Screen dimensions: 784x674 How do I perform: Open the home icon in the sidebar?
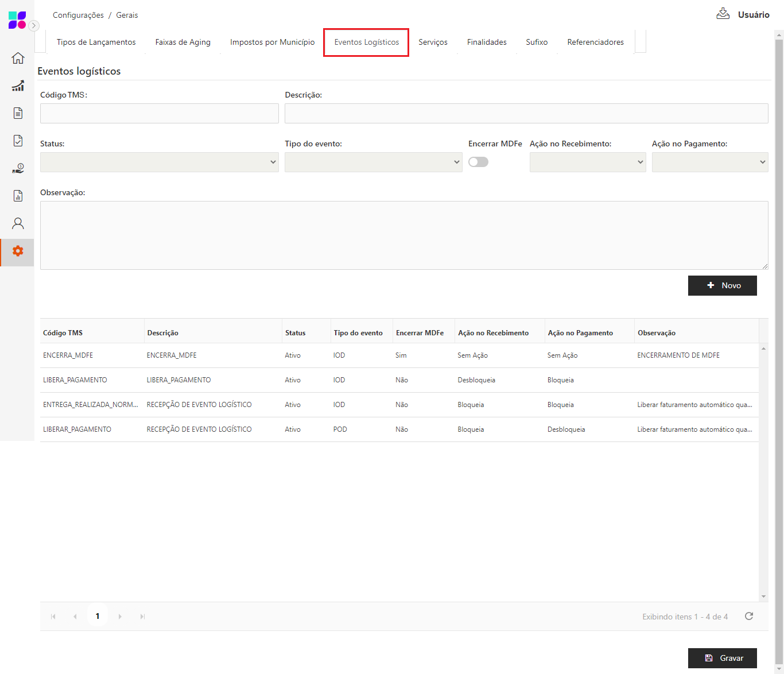pyautogui.click(x=18, y=58)
